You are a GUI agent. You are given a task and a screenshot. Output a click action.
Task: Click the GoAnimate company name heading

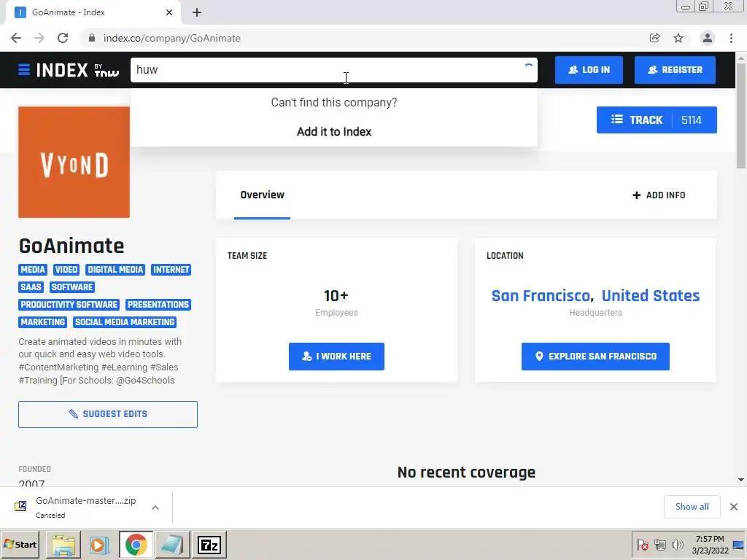[x=71, y=246]
